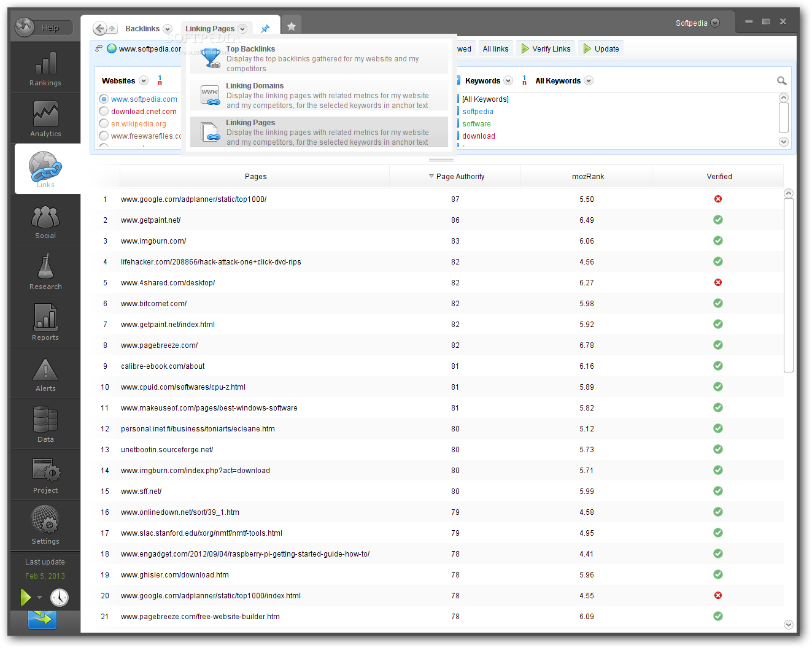Open the Backlinks breadcrumb tab
Image resolution: width=812 pixels, height=648 pixels.
point(142,29)
